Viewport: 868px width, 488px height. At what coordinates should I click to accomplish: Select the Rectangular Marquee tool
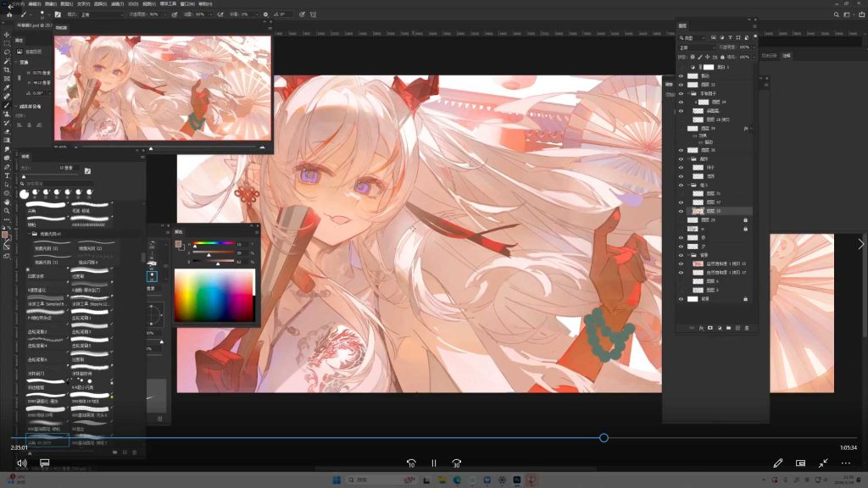coord(7,43)
